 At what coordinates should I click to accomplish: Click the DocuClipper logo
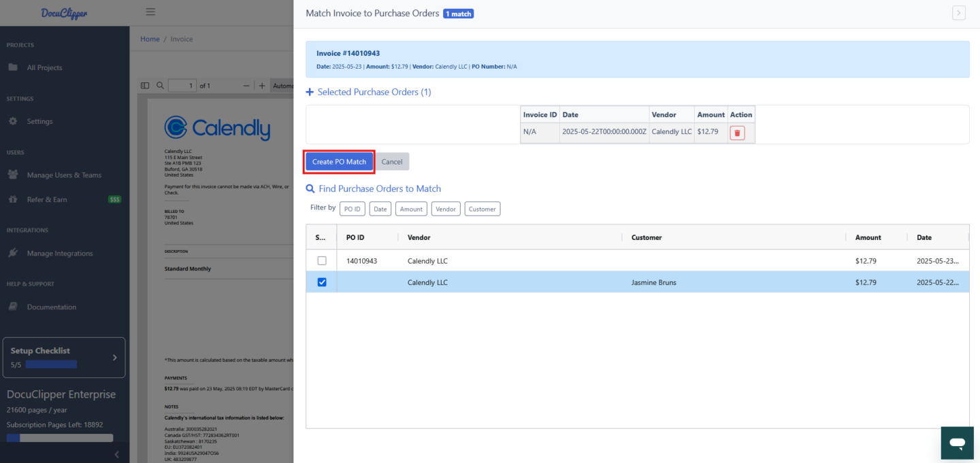coord(64,13)
